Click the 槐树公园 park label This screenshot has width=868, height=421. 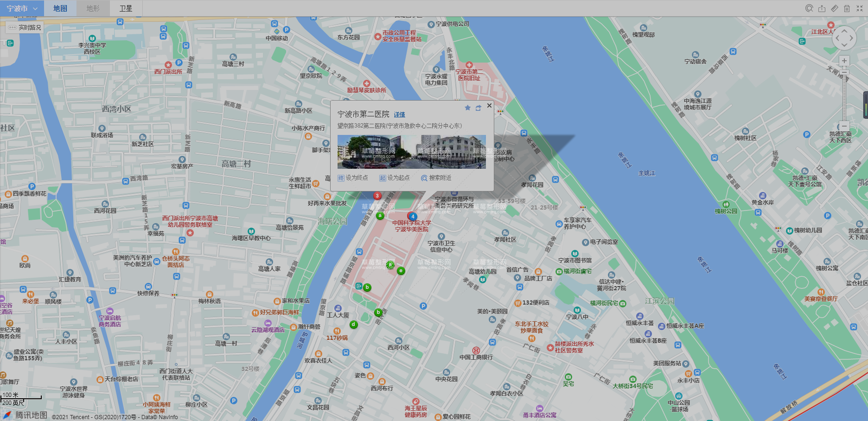click(x=726, y=211)
